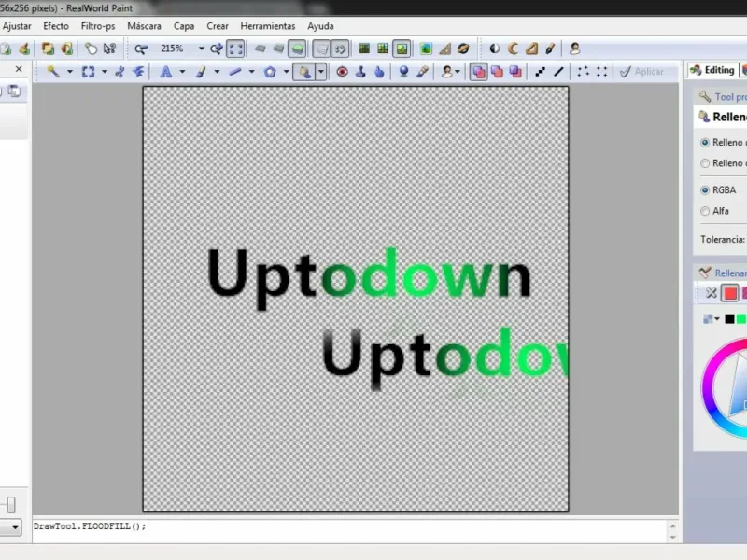Screen dimensions: 747x560
Task: Select the first Relleno radio option
Action: (x=705, y=143)
